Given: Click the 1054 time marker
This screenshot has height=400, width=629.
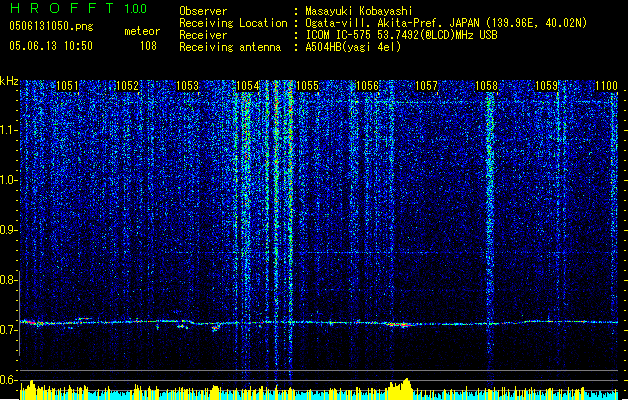Looking at the screenshot, I should (248, 86).
